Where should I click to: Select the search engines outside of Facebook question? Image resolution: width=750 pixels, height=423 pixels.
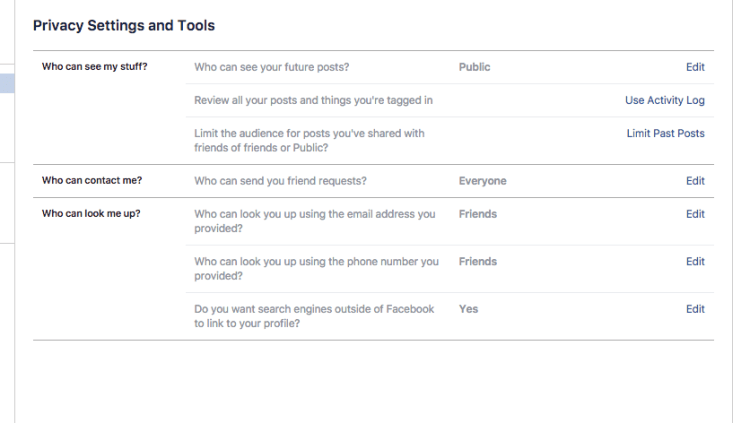tap(314, 316)
